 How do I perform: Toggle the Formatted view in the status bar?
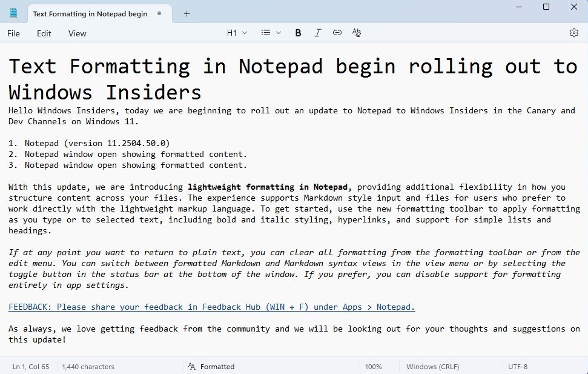(x=211, y=367)
